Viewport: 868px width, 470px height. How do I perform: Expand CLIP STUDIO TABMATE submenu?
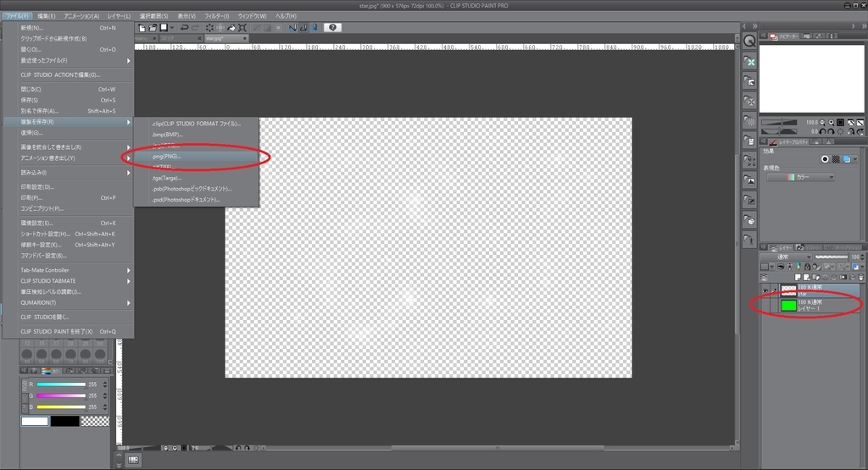pyautogui.click(x=69, y=281)
